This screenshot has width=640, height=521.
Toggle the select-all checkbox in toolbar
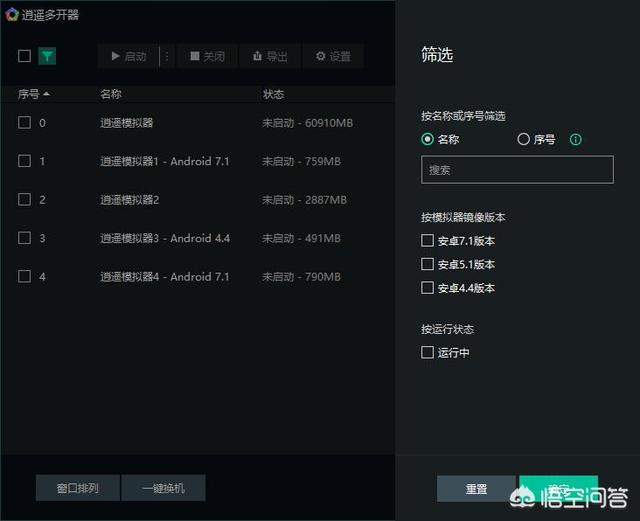[24, 57]
